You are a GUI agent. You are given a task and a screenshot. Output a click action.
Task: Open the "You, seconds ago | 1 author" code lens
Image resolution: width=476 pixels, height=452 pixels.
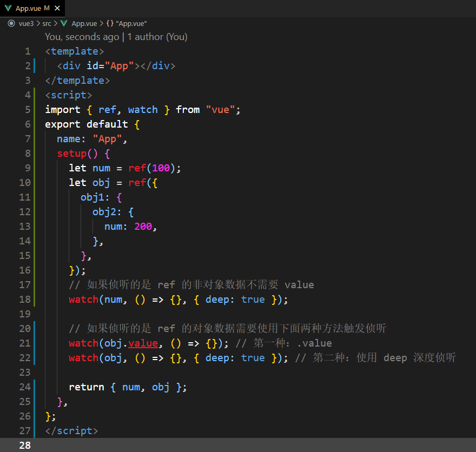tap(116, 37)
